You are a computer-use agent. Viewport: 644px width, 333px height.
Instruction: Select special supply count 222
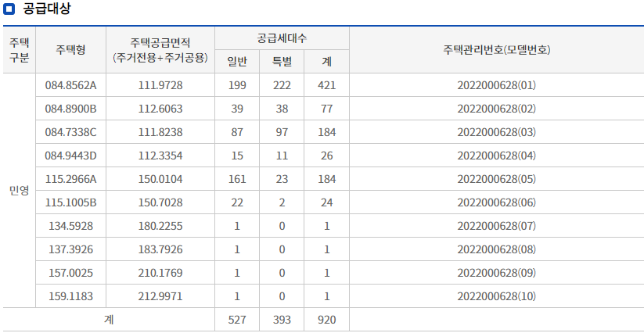pos(282,85)
